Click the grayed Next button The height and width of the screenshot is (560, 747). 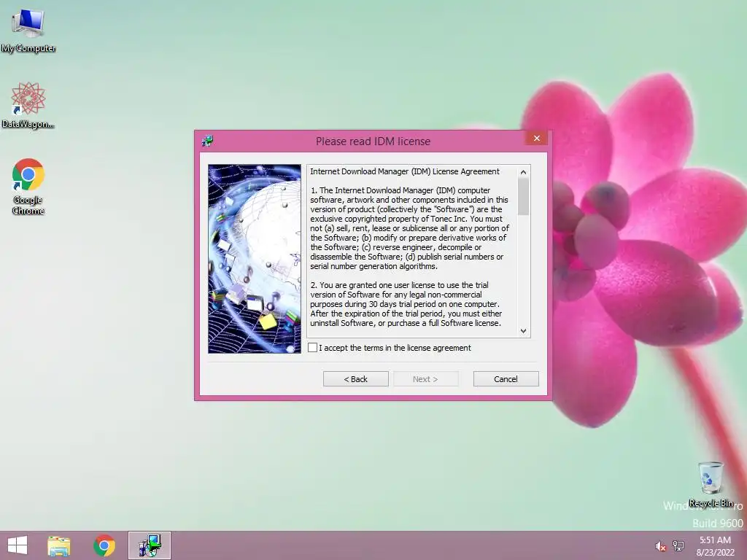[425, 379]
